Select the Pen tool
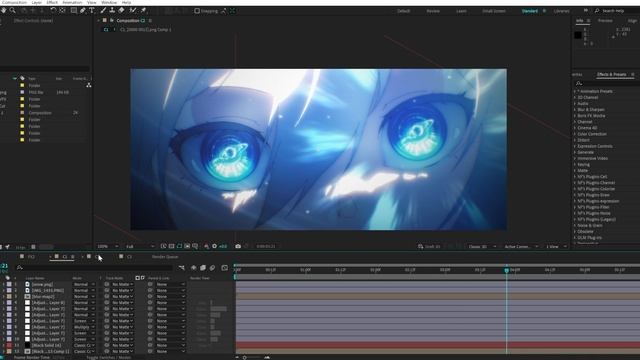Viewport: 640px width, 360px height. [x=83, y=10]
